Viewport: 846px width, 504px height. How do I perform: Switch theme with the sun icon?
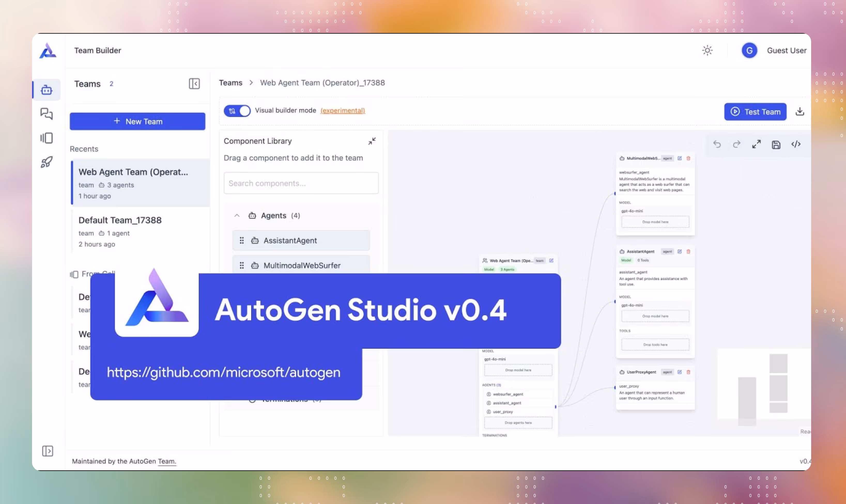tap(707, 51)
